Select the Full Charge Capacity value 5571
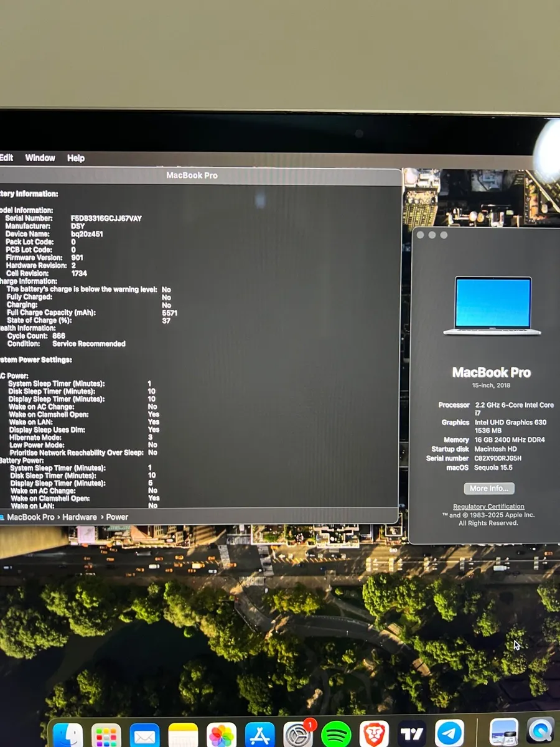This screenshot has width=560, height=747. tap(169, 313)
